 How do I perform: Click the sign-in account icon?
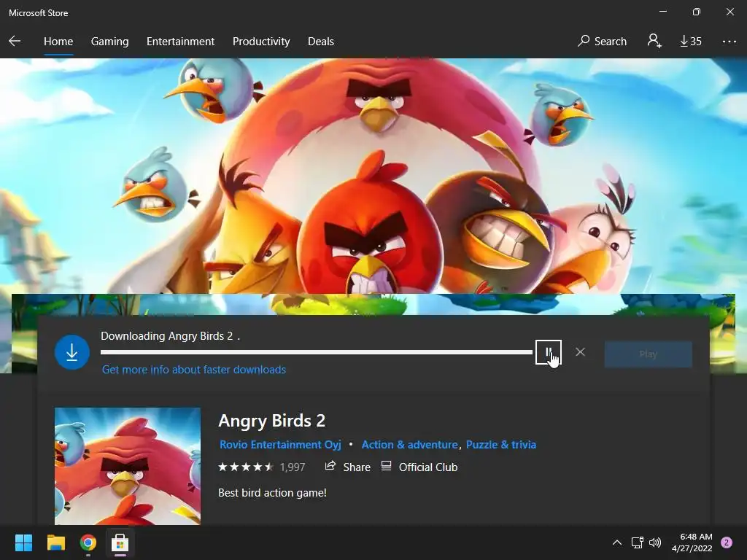coord(654,41)
